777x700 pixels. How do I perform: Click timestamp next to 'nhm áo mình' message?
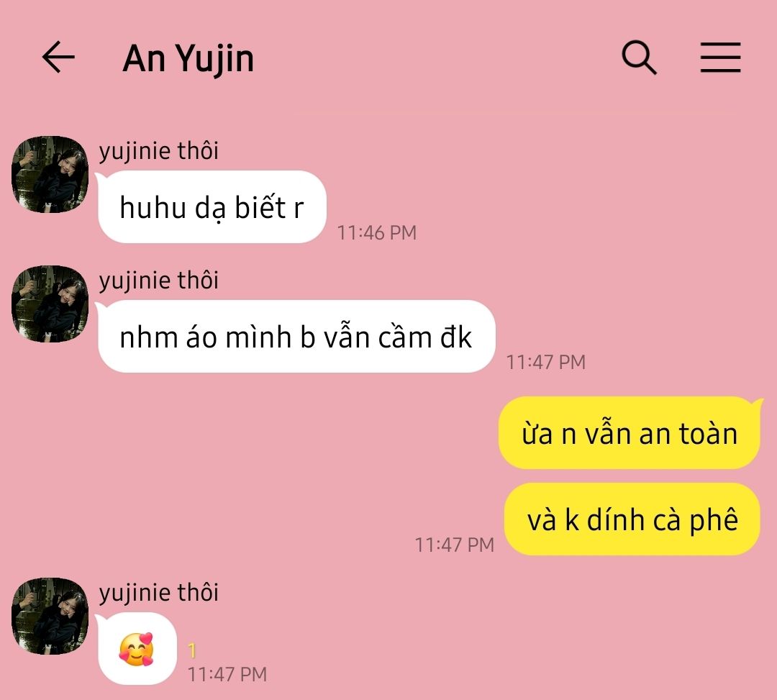545,362
